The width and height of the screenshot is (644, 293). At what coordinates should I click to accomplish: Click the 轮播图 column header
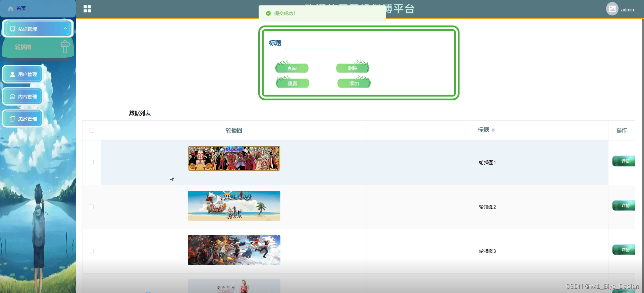click(234, 130)
